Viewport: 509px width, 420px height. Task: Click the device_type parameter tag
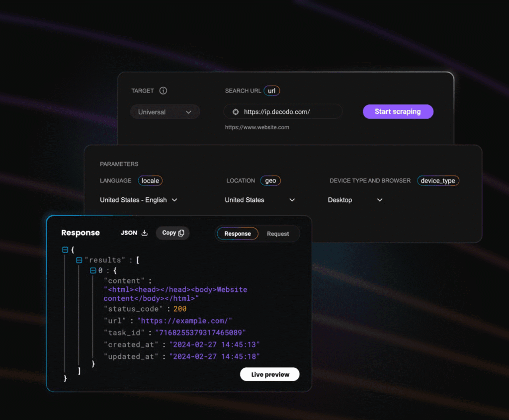pos(437,181)
